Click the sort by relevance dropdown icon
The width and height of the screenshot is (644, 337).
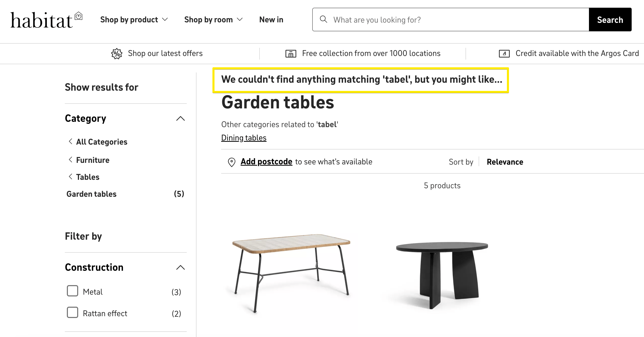[x=505, y=162]
